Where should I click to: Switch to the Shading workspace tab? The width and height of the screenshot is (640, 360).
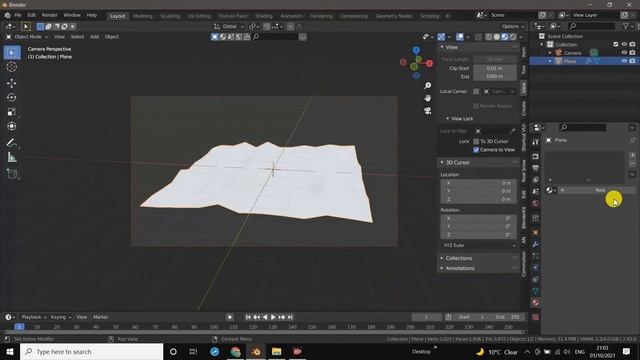[x=264, y=16]
